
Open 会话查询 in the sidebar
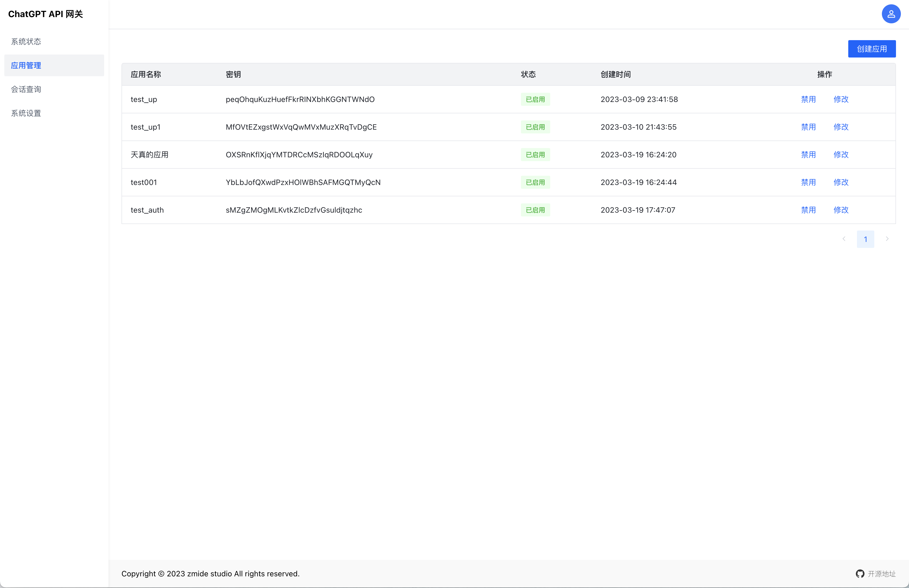(26, 89)
